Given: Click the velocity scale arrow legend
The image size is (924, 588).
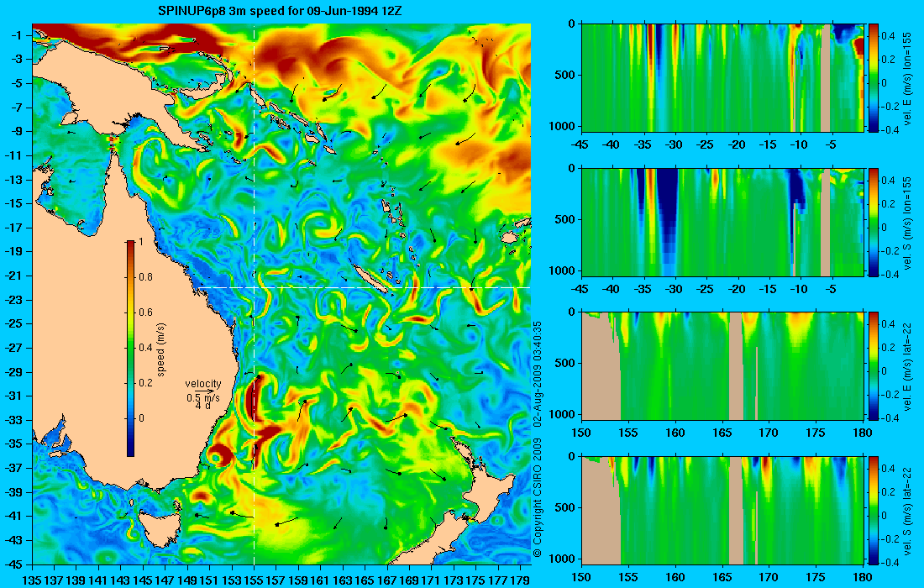Looking at the screenshot, I should (x=202, y=391).
